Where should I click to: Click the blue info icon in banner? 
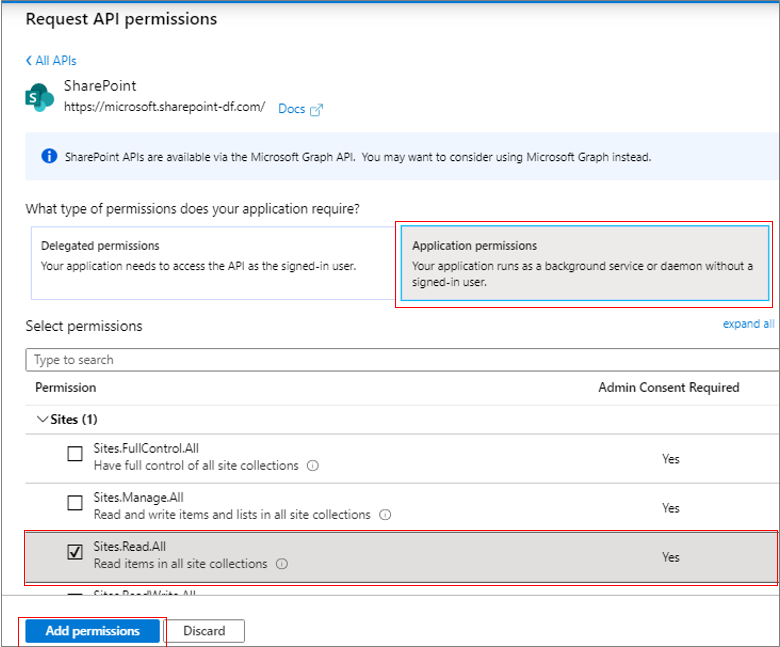49,156
